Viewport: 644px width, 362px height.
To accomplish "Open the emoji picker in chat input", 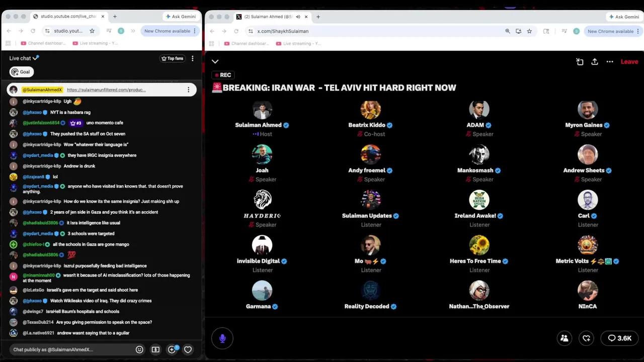I will click(139, 349).
